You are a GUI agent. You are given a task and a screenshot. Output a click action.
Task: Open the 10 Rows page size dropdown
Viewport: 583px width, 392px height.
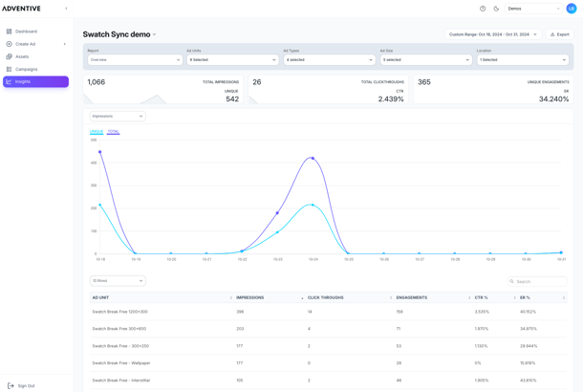pyautogui.click(x=118, y=281)
